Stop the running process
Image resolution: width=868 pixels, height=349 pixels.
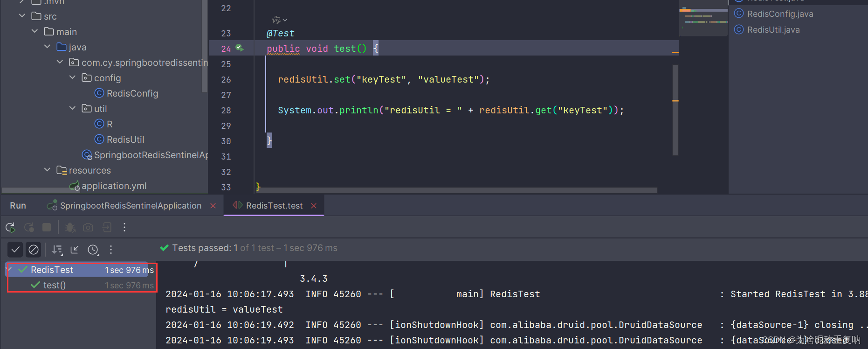click(x=47, y=227)
